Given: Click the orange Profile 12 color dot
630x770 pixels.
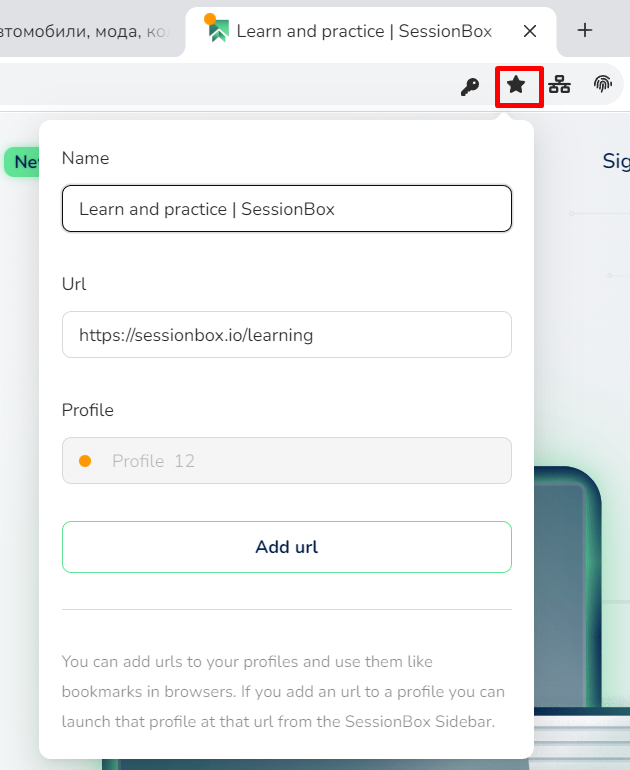Looking at the screenshot, I should pyautogui.click(x=85, y=461).
